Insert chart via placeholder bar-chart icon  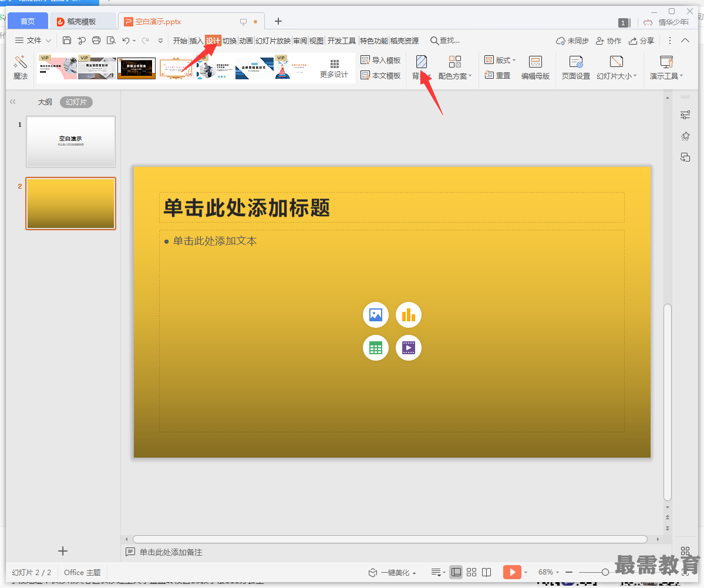409,315
